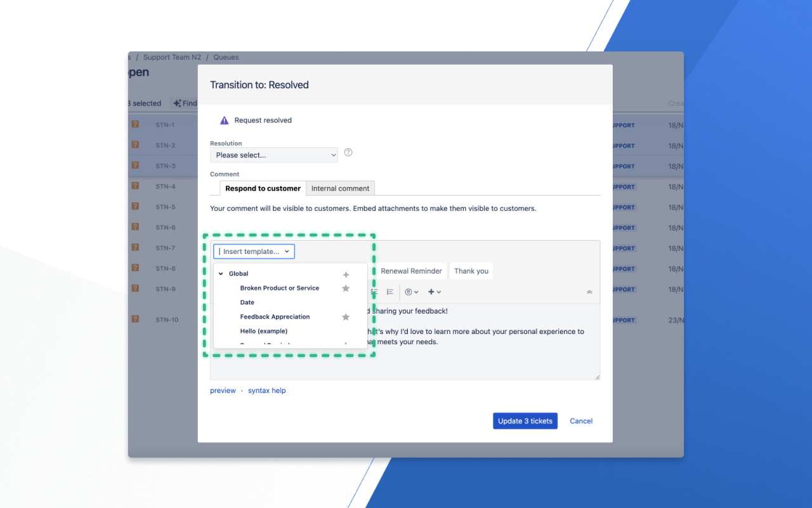
Task: Click the STN-3 issue key
Action: click(166, 166)
